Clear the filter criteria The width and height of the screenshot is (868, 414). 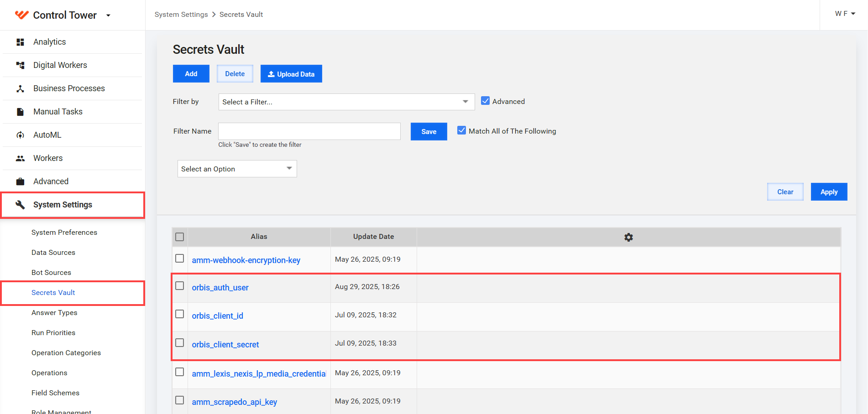coord(785,192)
